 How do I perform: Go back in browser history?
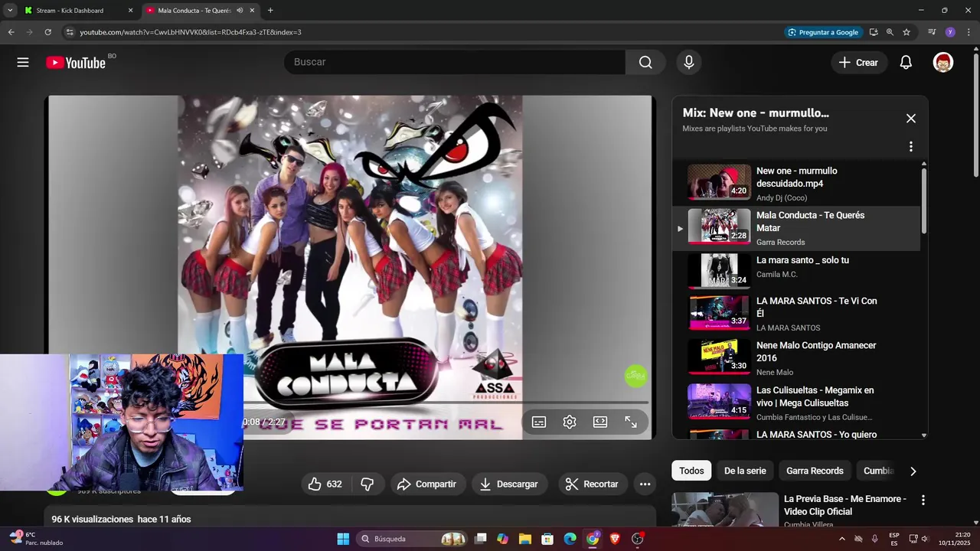coord(11,32)
